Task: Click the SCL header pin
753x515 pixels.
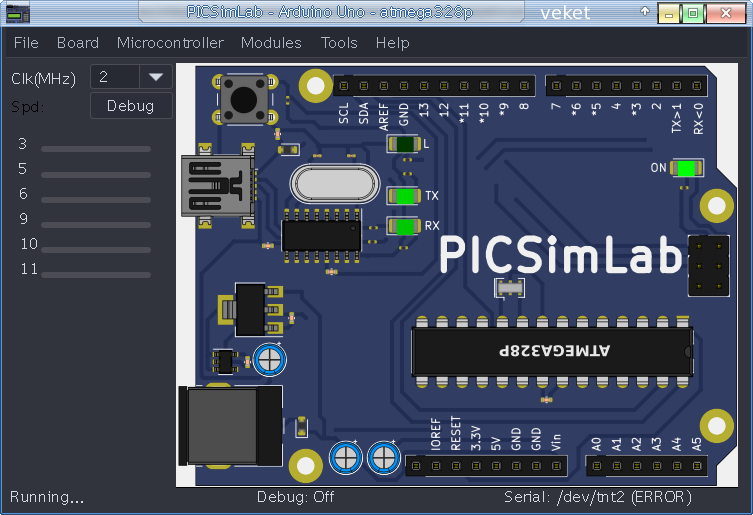Action: (344, 86)
